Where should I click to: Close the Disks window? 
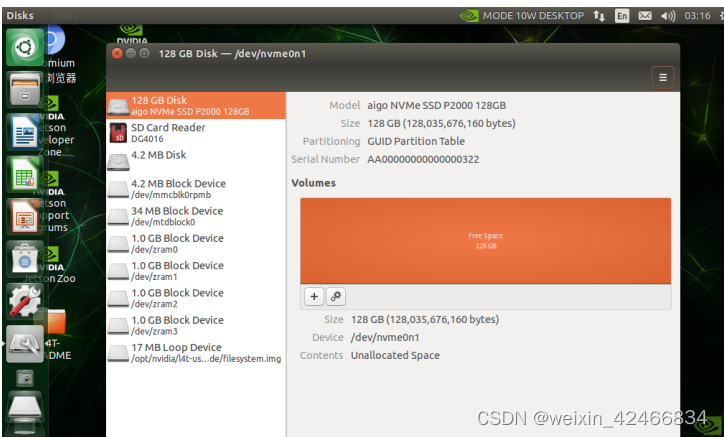click(117, 54)
